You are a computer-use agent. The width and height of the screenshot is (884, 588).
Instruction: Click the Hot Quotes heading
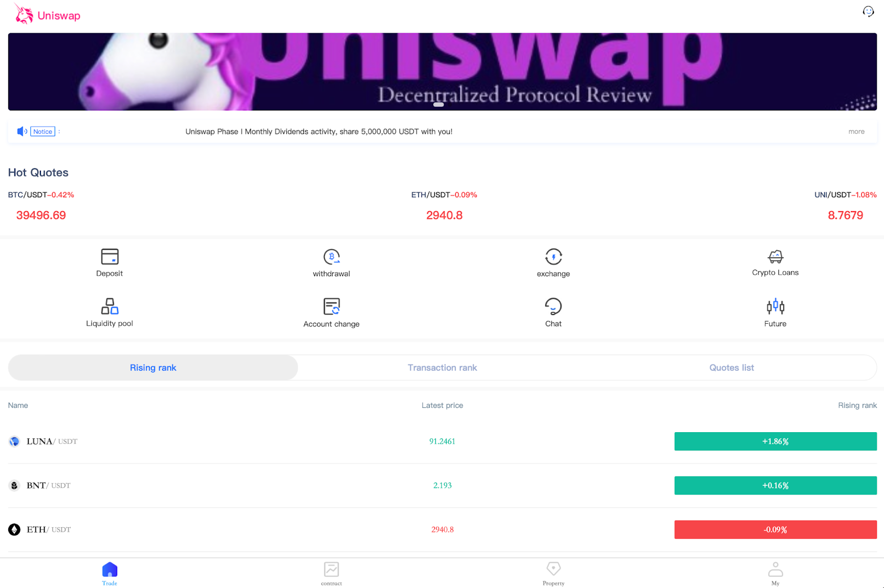[x=38, y=172]
